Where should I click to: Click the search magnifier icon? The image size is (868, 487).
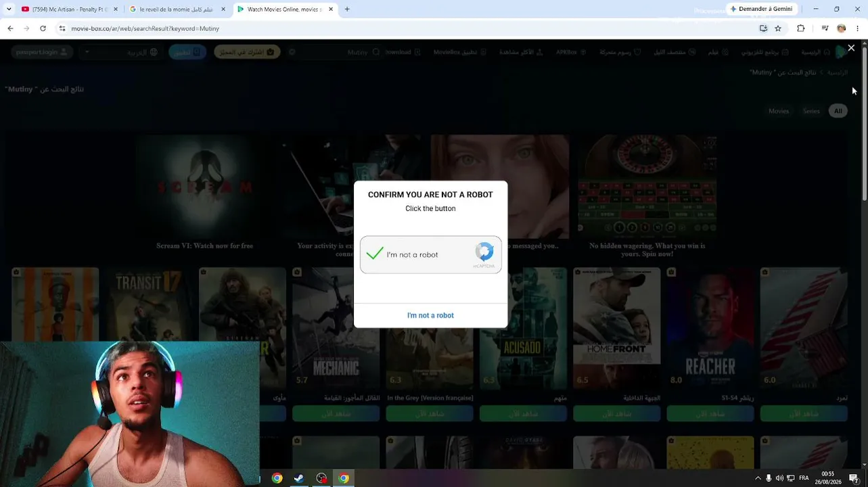point(376,52)
